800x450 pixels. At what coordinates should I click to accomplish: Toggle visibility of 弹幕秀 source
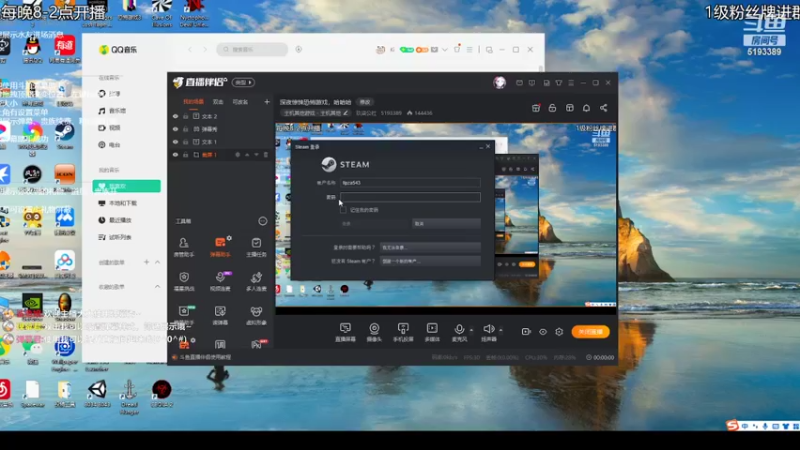[x=176, y=129]
